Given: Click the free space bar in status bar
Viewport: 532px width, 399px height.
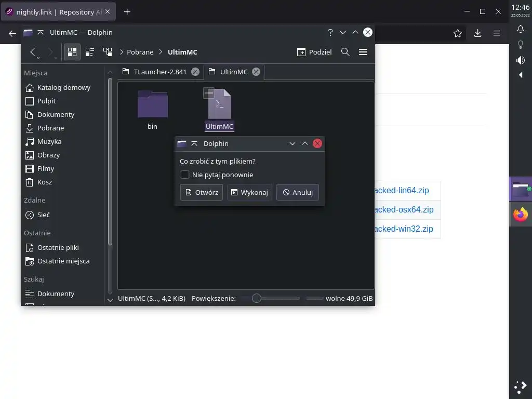Looking at the screenshot, I should point(314,298).
